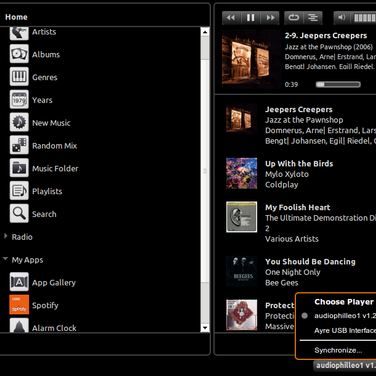Viewport: 376px width, 376px height.
Task: Open the audiophilleo1 player dropdown at bottom
Action: coord(345,365)
